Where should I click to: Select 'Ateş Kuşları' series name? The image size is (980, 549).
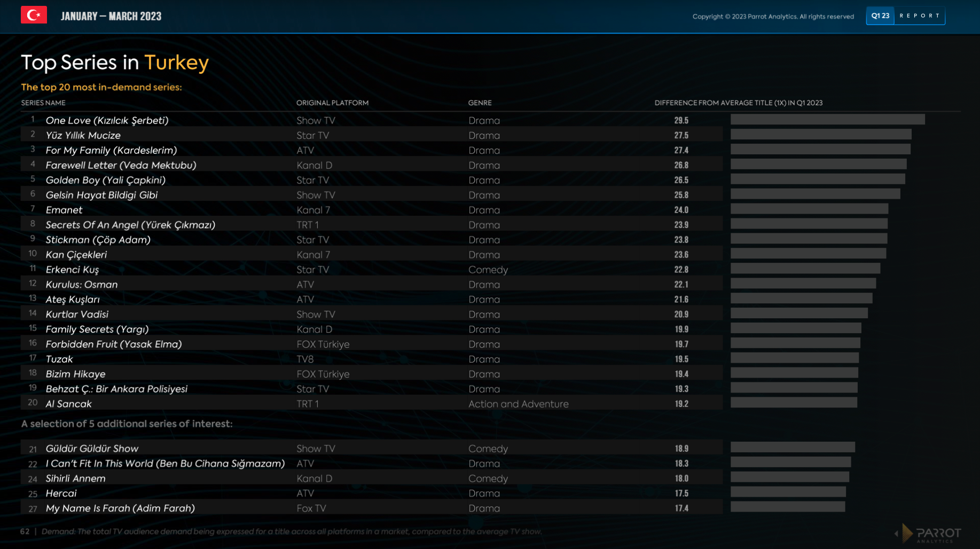(73, 300)
